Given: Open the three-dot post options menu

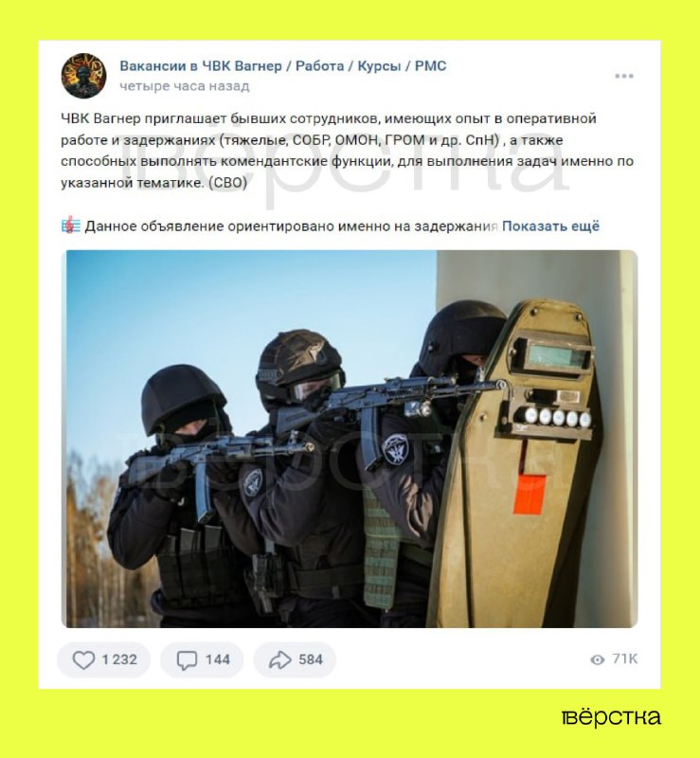Looking at the screenshot, I should click(x=624, y=76).
